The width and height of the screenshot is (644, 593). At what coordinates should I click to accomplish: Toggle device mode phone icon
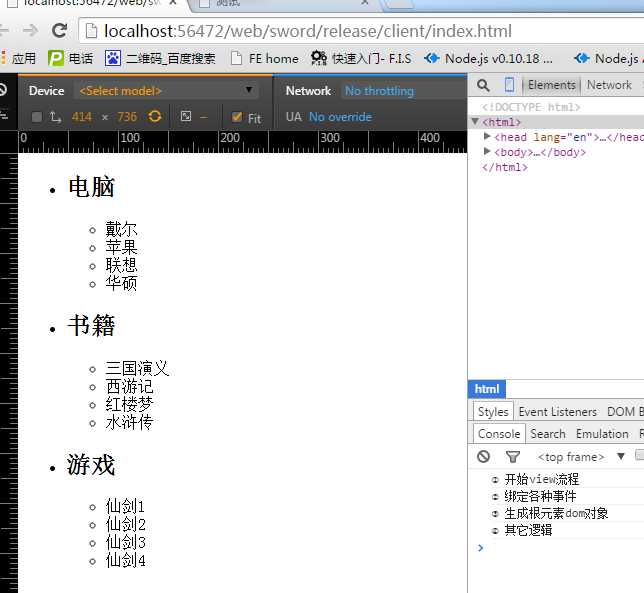click(x=509, y=85)
